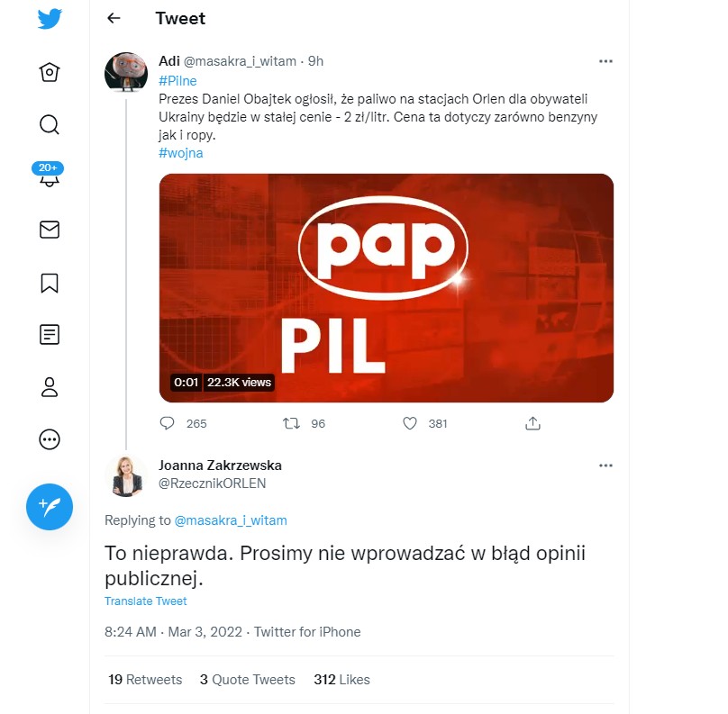Open Profile icon in sidebar
The width and height of the screenshot is (728, 714).
click(50, 387)
